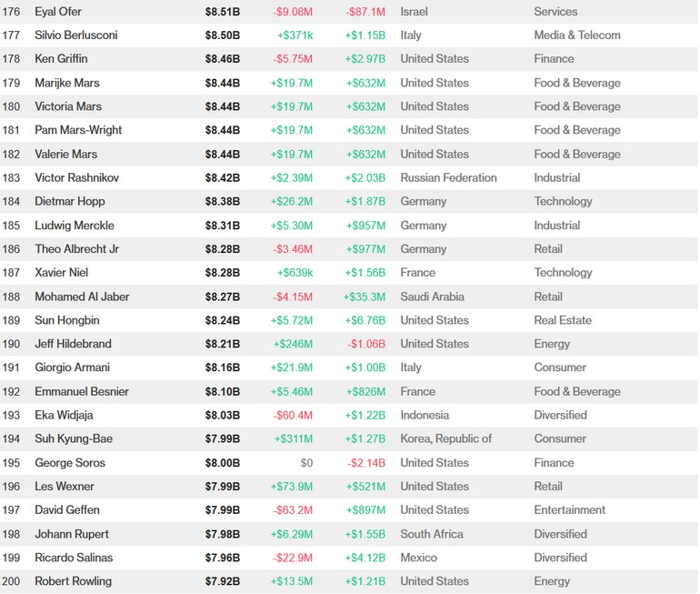Click Giorgio Armani's name
The height and width of the screenshot is (594, 700).
[x=72, y=367]
